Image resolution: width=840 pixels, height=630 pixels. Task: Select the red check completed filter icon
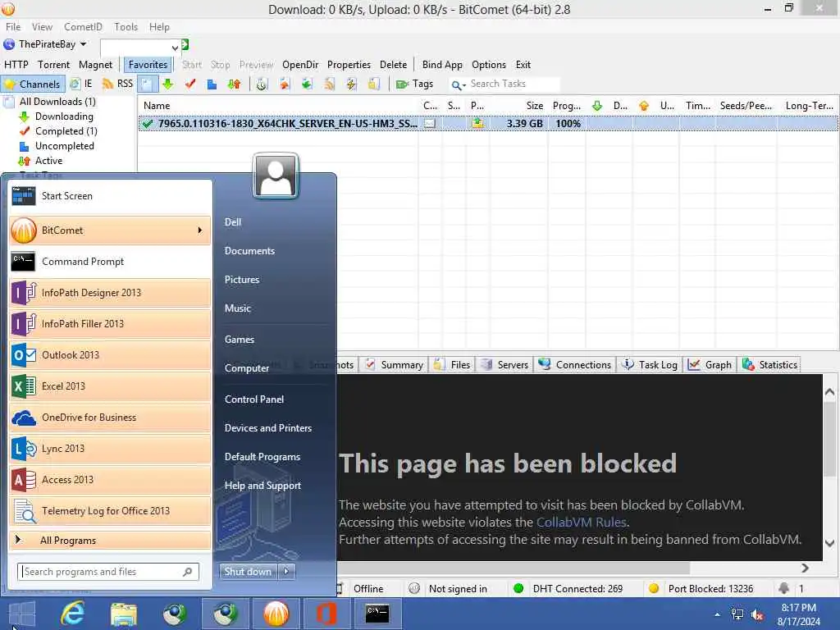[190, 84]
